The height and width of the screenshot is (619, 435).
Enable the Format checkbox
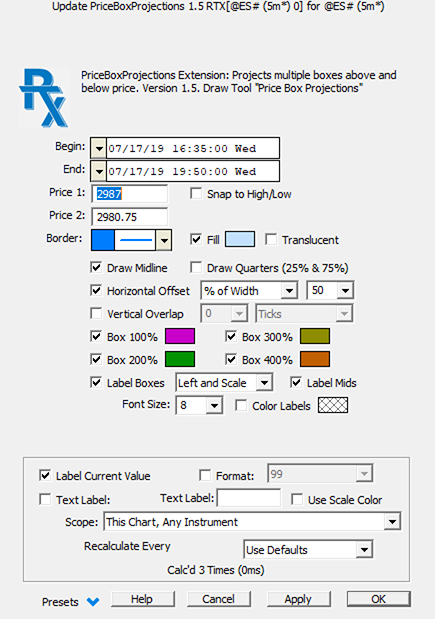coord(205,475)
